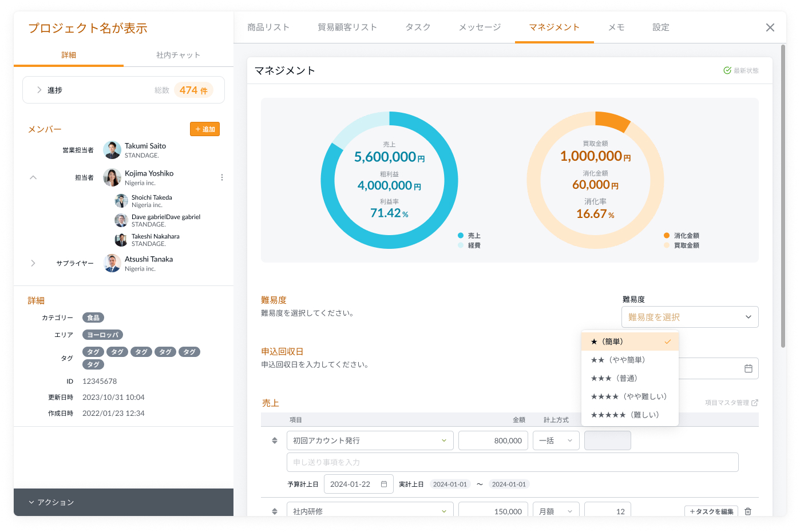Click Shoichi Takeda's avatar
This screenshot has width=800, height=532.
[x=121, y=201]
